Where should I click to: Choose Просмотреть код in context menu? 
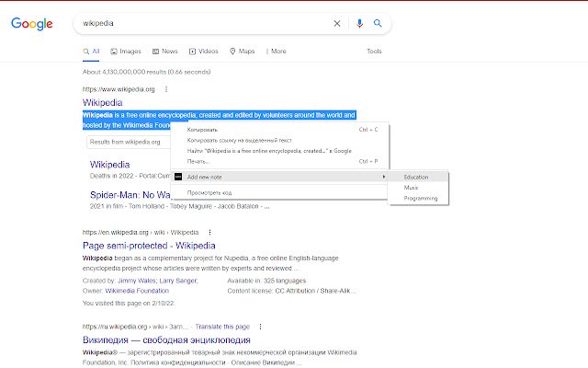point(279,192)
